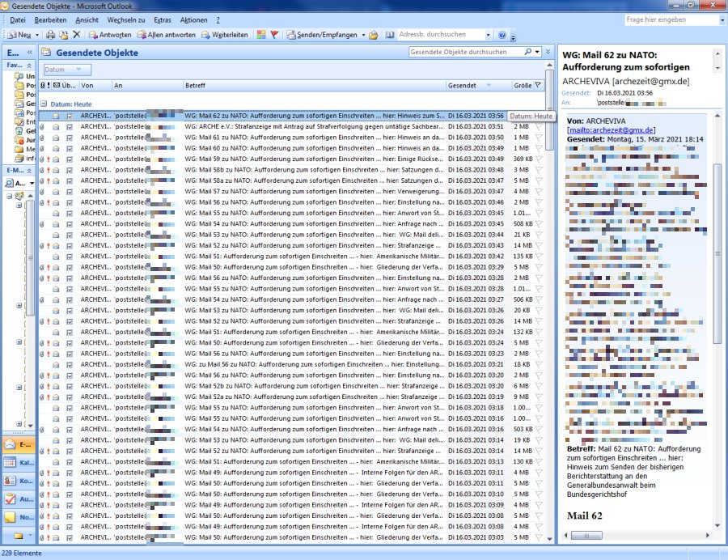Open the Bearbeiten menu
The image size is (728, 560).
coord(50,20)
